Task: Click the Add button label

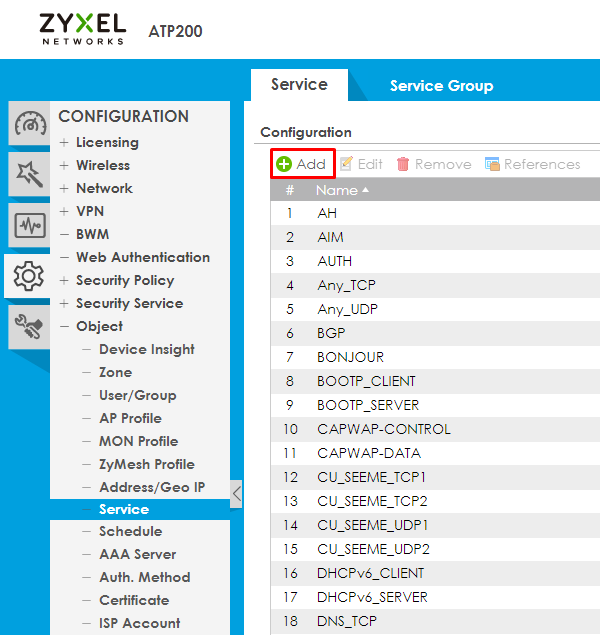Action: click(x=311, y=164)
